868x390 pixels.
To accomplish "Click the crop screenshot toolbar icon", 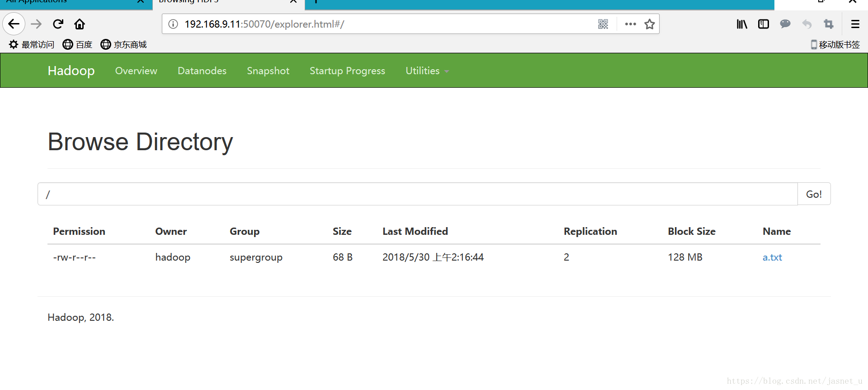I will 829,24.
